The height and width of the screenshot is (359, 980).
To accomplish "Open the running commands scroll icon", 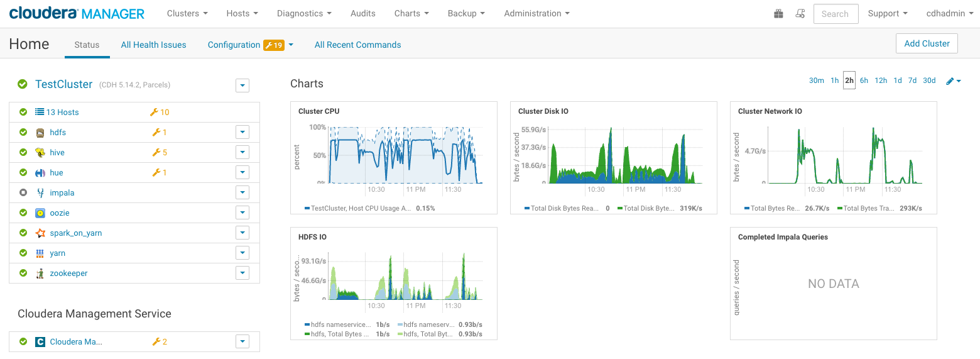I will coord(800,14).
